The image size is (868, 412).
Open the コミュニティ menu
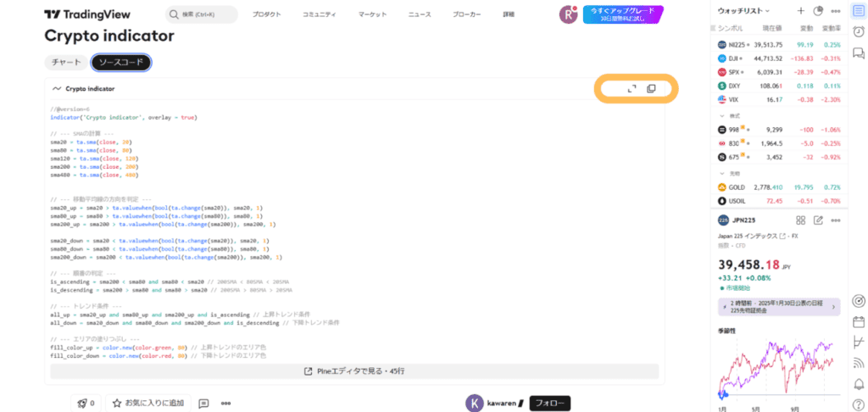(x=319, y=14)
